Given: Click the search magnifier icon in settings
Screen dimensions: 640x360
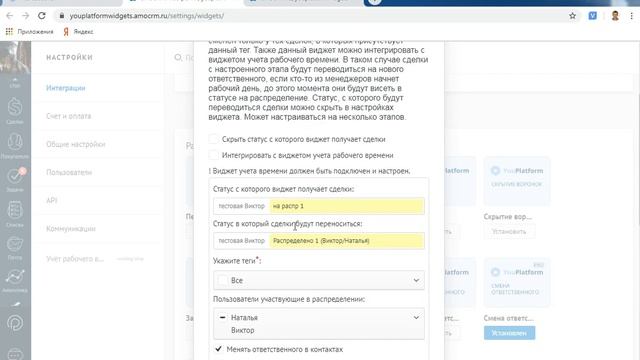Looking at the screenshot, I should pyautogui.click(x=178, y=58).
